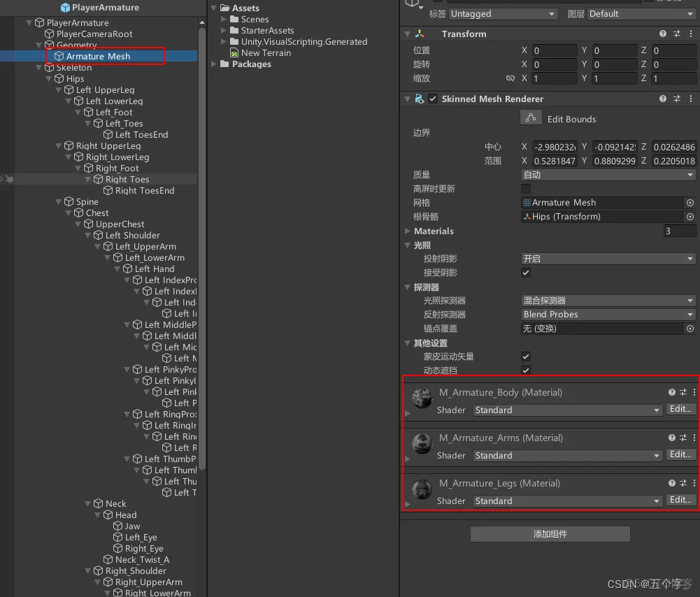The width and height of the screenshot is (700, 597).
Task: Click the Skinned Mesh Renderer component icon
Action: pos(419,99)
